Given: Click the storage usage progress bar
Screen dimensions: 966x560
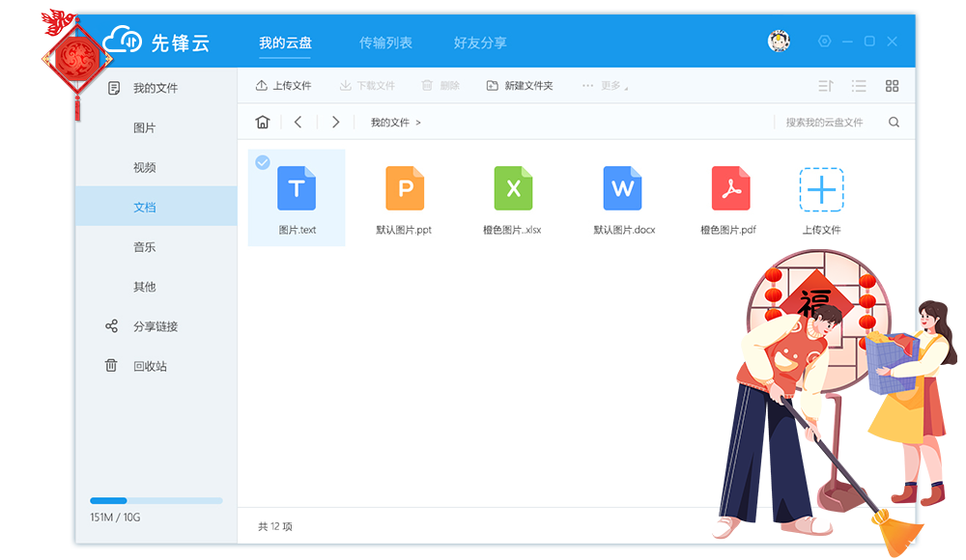Looking at the screenshot, I should click(x=156, y=500).
